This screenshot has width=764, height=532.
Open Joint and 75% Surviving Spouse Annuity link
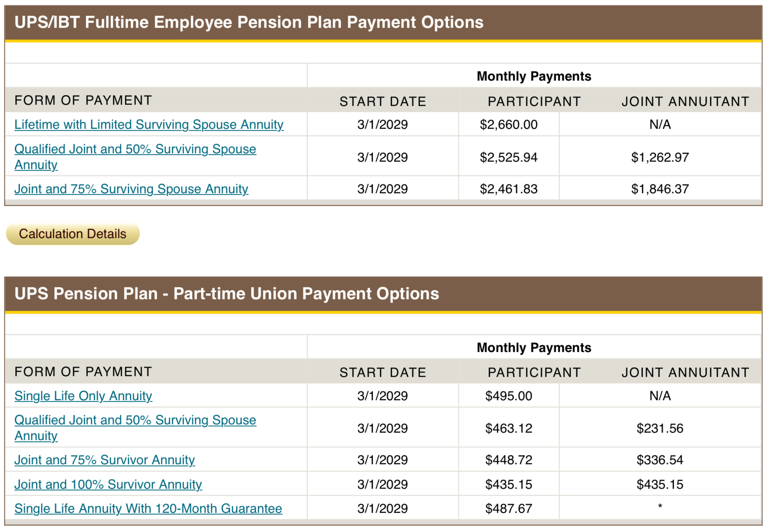(x=131, y=189)
